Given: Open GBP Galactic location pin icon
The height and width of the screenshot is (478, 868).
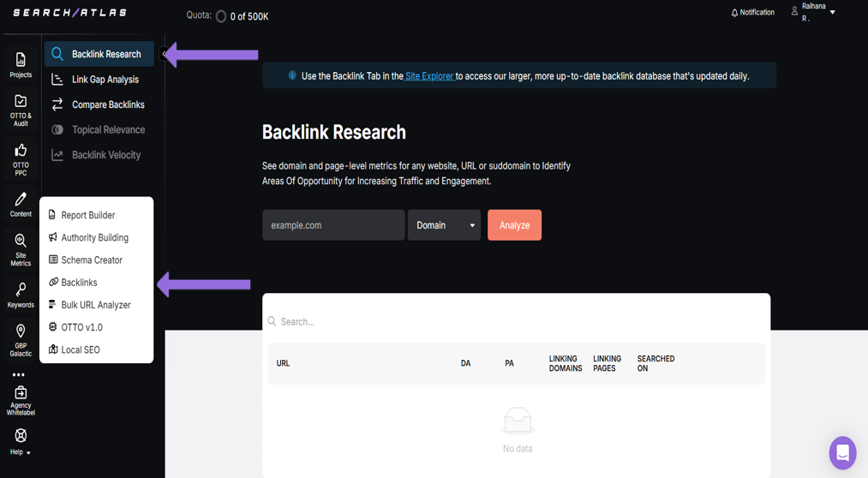Looking at the screenshot, I should pyautogui.click(x=21, y=338).
